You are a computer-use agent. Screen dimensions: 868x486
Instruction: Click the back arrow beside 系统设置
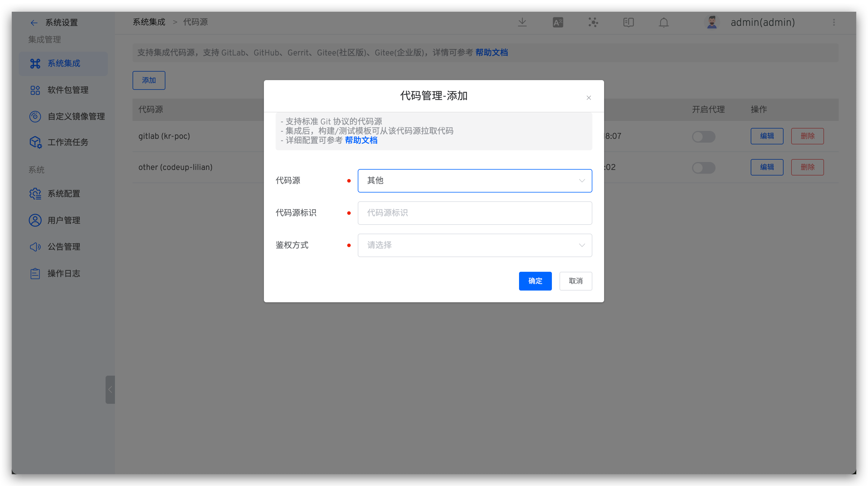[34, 23]
